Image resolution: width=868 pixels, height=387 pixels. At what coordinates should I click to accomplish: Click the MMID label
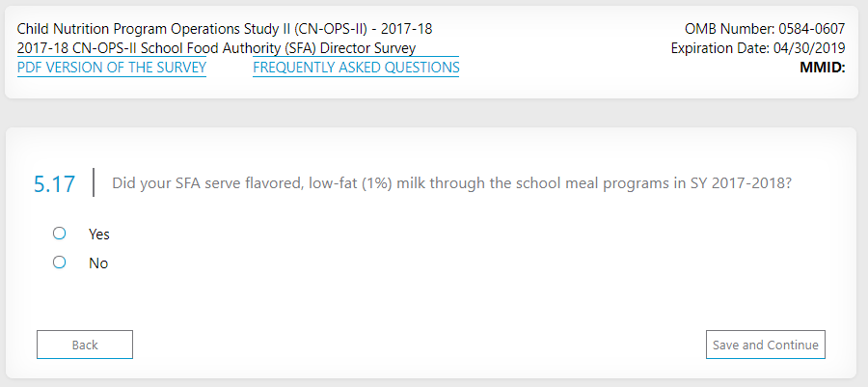coord(822,68)
